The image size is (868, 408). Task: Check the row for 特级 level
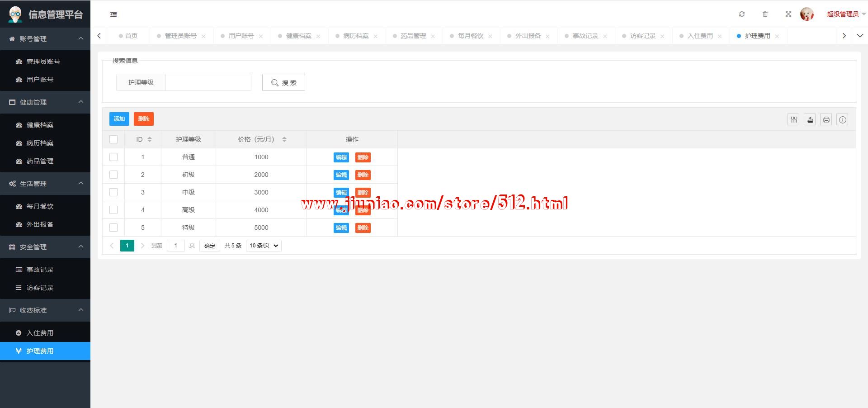tap(113, 228)
